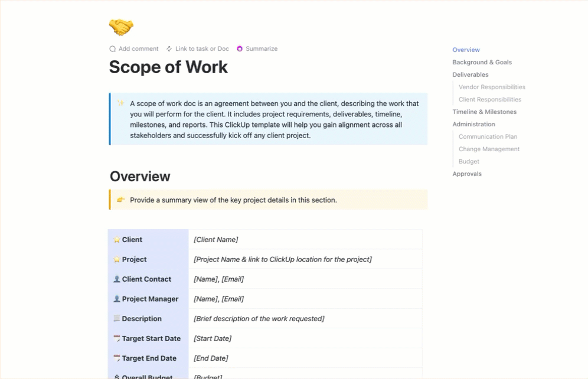This screenshot has width=588, height=379.
Task: Go to Approvals section in outline
Action: [467, 174]
